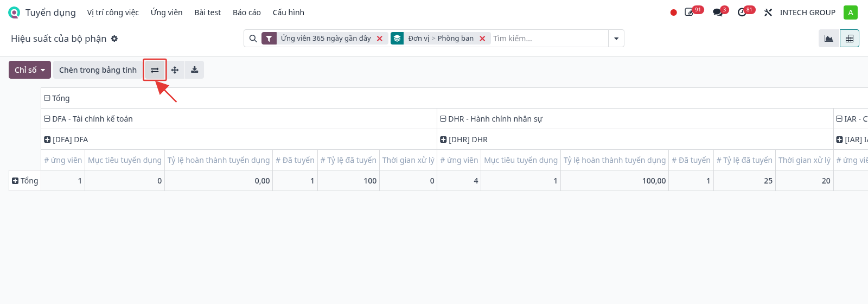Click the Hiệu suất của bộ phận title
868x304 pixels.
(59, 39)
